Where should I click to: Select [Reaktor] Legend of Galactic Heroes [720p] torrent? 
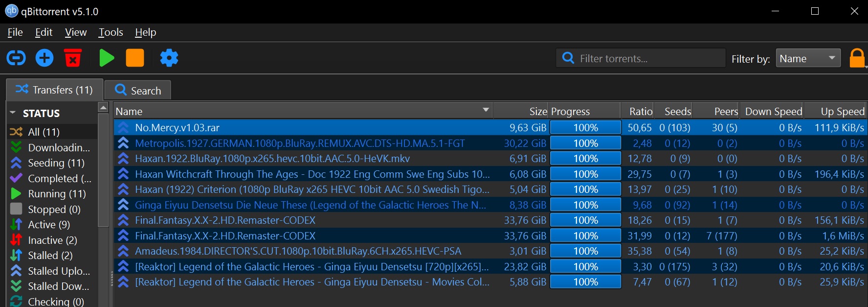point(312,267)
